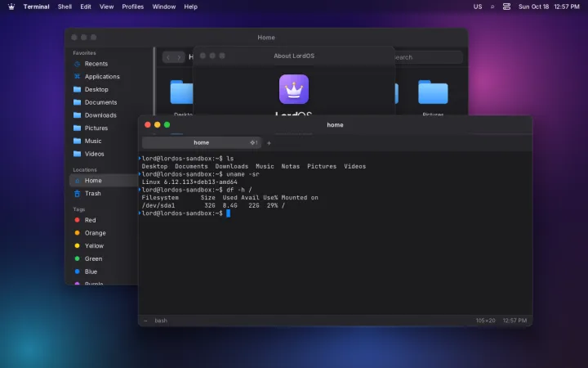The image size is (588, 368).
Task: Click the Downloads folder sidebar icon
Action: coord(77,115)
